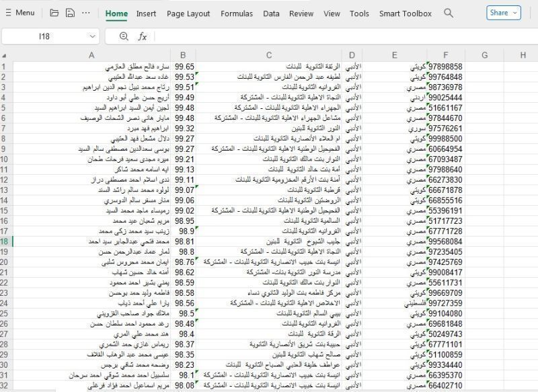Open the Review tab
Image resolution: width=538 pixels, height=392 pixels.
301,13
